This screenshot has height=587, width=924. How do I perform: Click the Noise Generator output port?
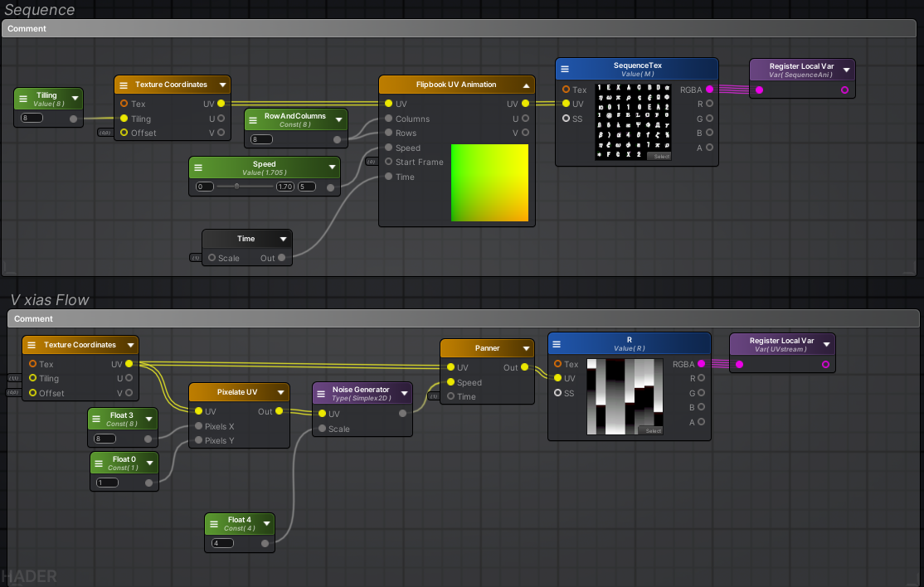[x=402, y=414]
